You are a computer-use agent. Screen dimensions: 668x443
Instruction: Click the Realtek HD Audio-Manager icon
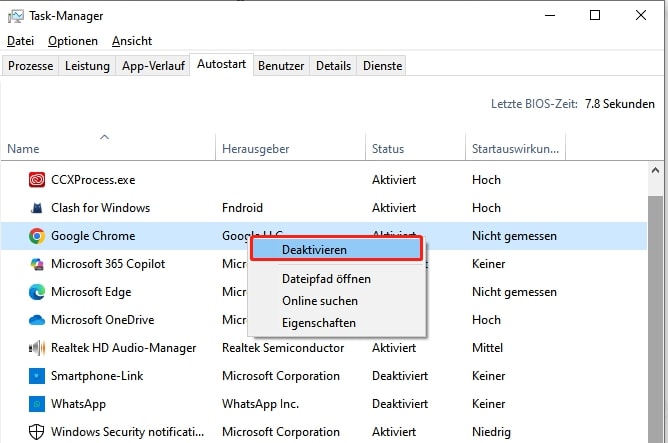(x=37, y=348)
